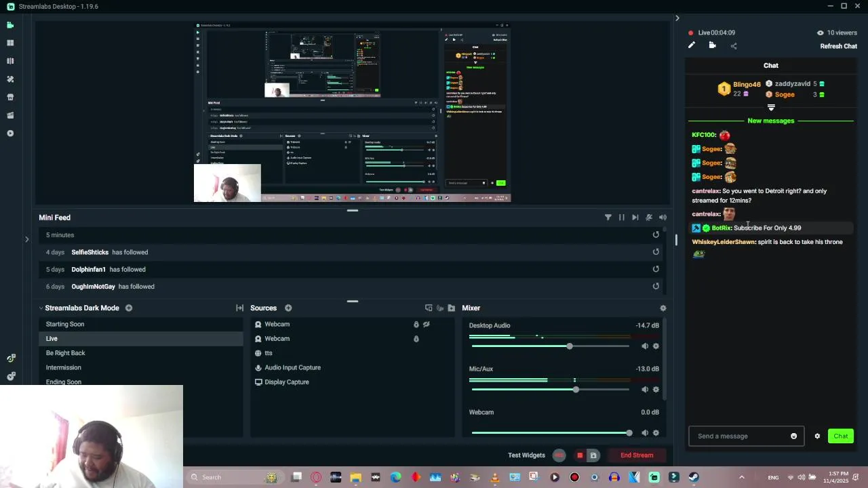
Task: Add a new scene
Action: [128, 308]
